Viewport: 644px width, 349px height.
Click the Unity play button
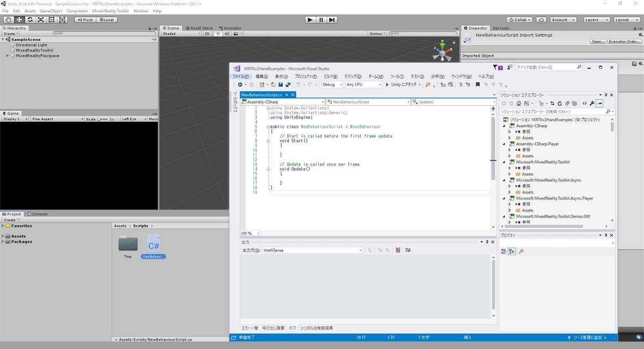coord(310,20)
